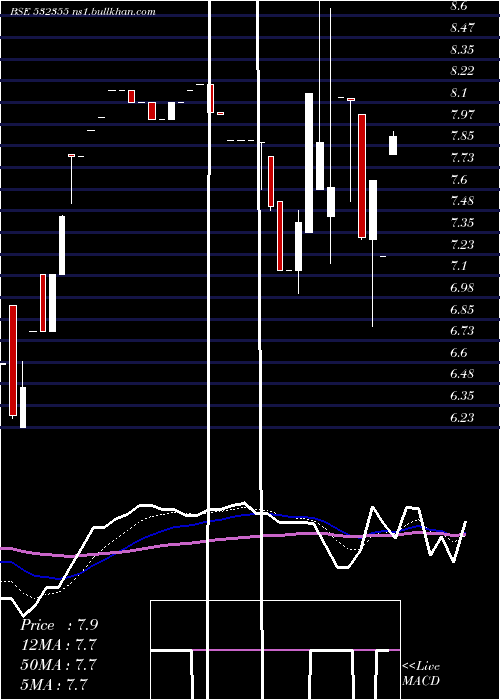The width and height of the screenshot is (500, 700).
Task: Select the 7.85 price axis label
Action: tap(462, 136)
